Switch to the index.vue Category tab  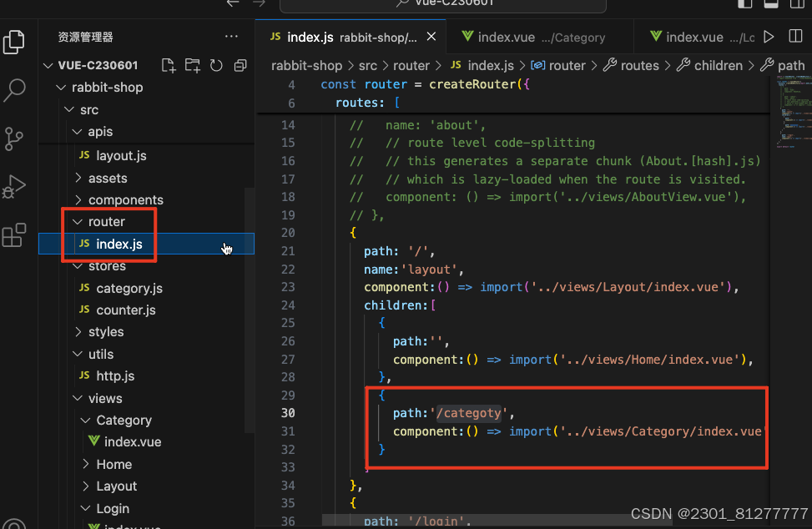tap(539, 38)
